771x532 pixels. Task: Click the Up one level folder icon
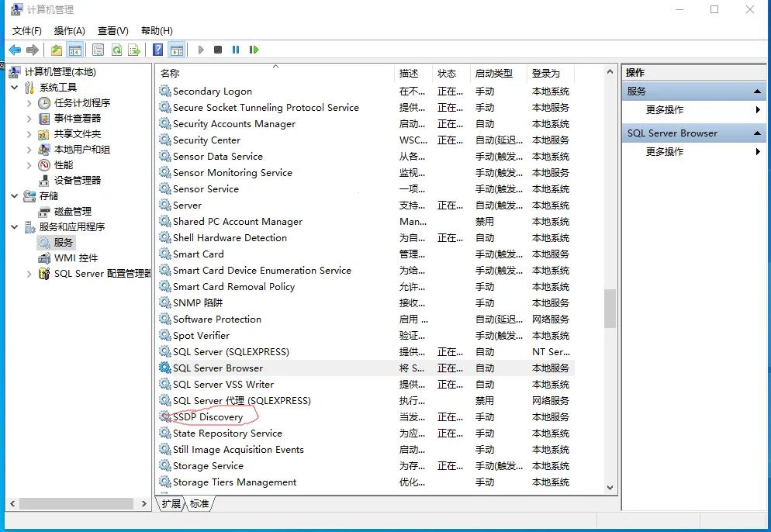pos(57,50)
